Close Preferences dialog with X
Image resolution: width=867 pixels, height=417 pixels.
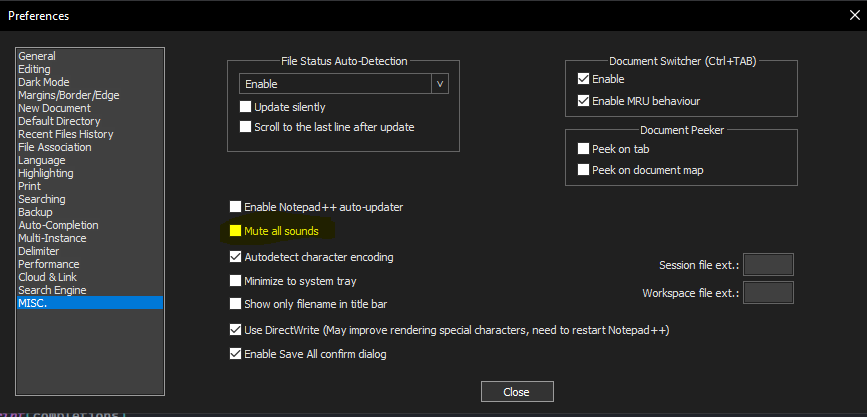point(854,15)
